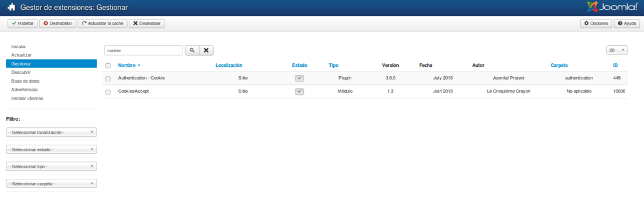Check the select-all checkbox in header

point(108,66)
